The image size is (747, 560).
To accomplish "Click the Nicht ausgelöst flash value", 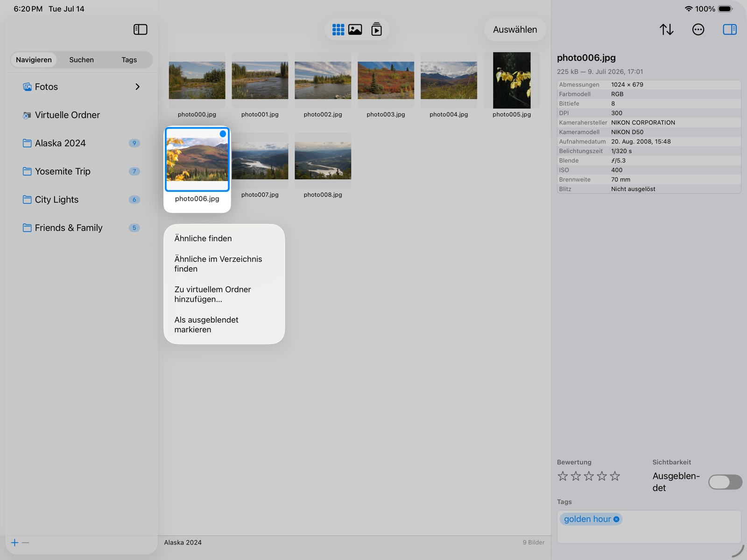I will point(633,189).
